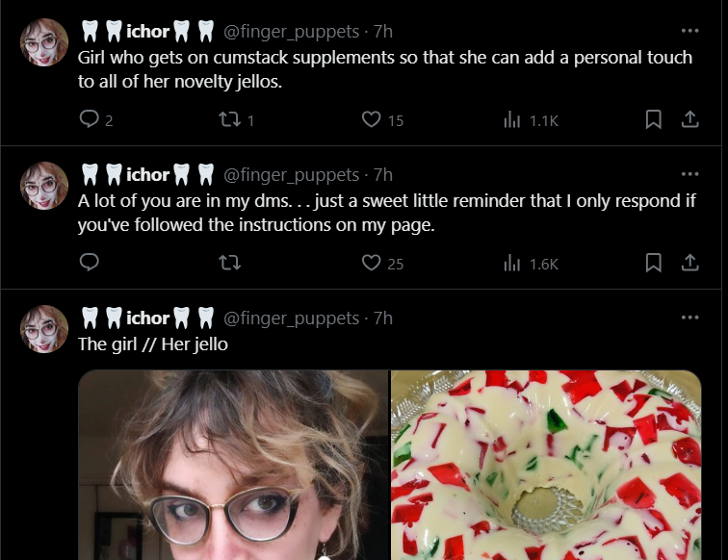The width and height of the screenshot is (728, 560).
Task: Like the tweet with 25 likes
Action: tap(372, 263)
